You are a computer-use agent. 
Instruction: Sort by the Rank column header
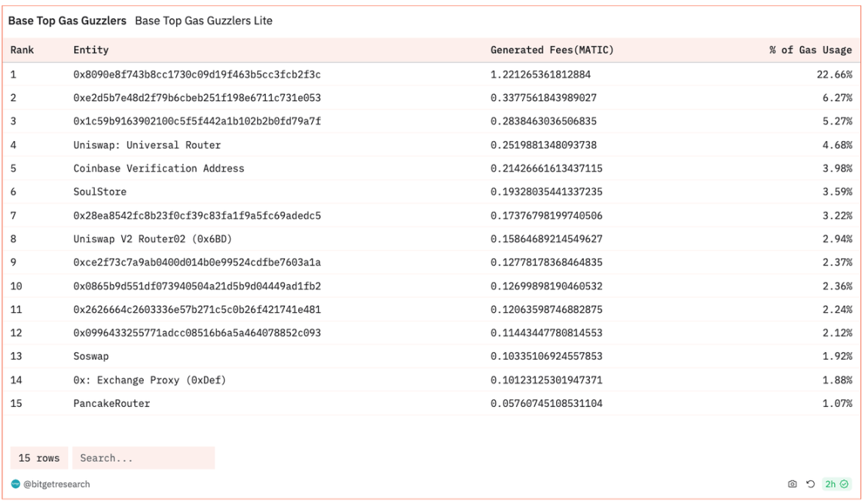23,51
